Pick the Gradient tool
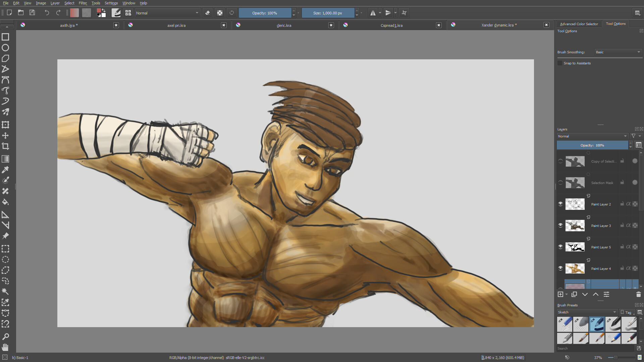 (5, 159)
